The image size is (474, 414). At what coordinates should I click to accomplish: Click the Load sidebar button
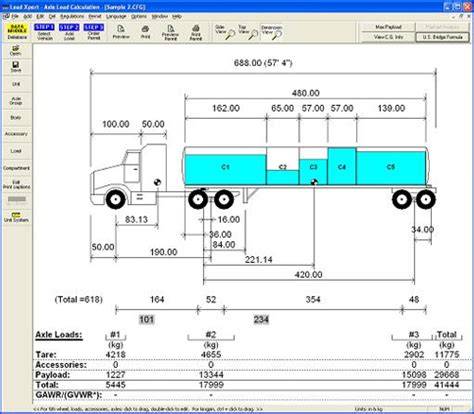pyautogui.click(x=16, y=151)
